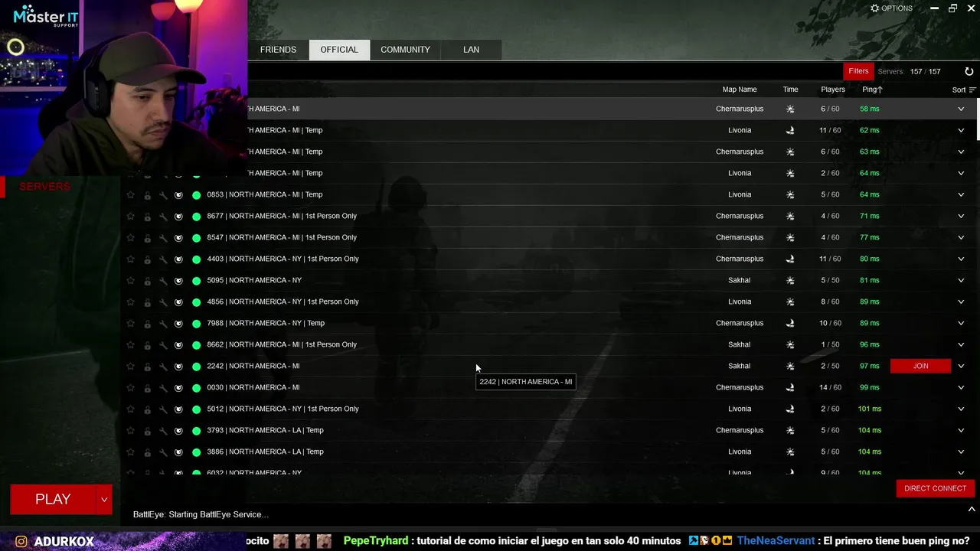Click the lock icon for server 5095

(x=147, y=281)
